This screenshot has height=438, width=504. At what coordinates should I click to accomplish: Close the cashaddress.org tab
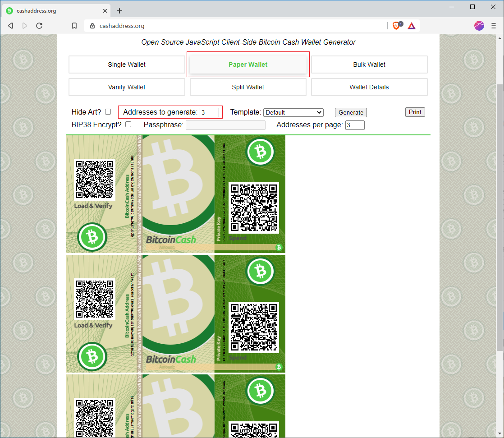click(x=105, y=11)
